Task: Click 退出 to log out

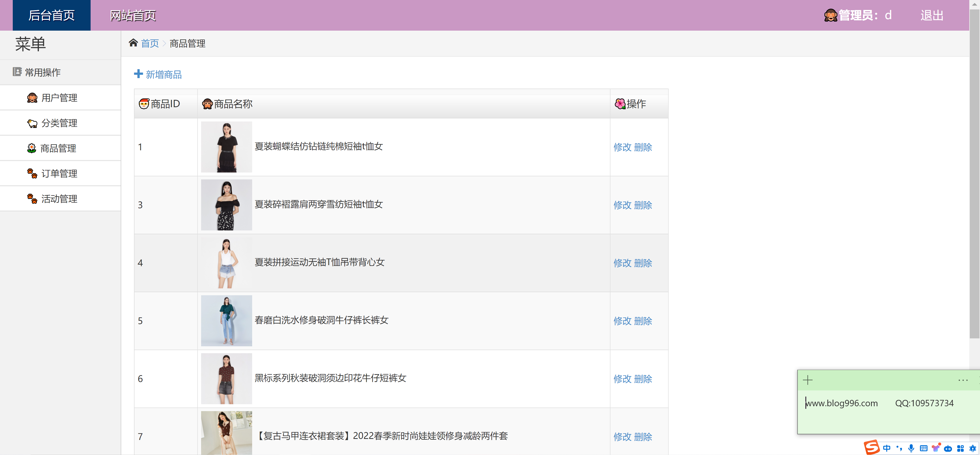Action: tap(932, 15)
